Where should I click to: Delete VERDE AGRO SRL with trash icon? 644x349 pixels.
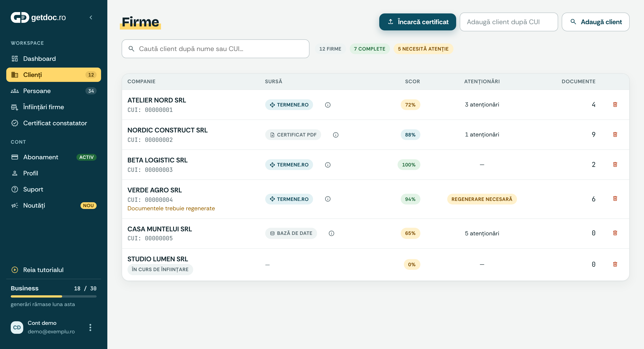pyautogui.click(x=615, y=198)
